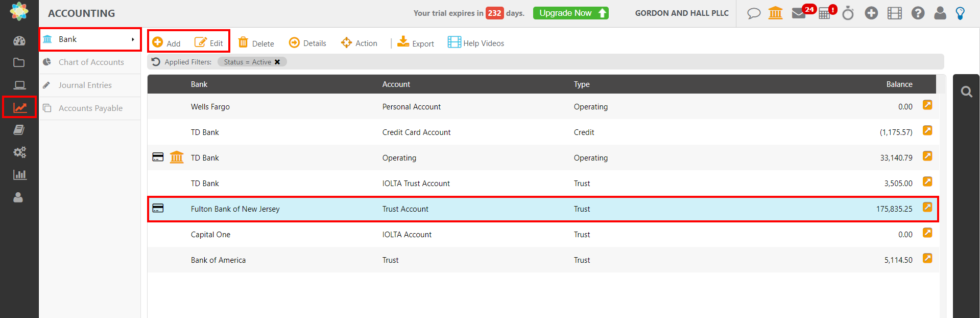Open the film strip video icon in header

895,13
